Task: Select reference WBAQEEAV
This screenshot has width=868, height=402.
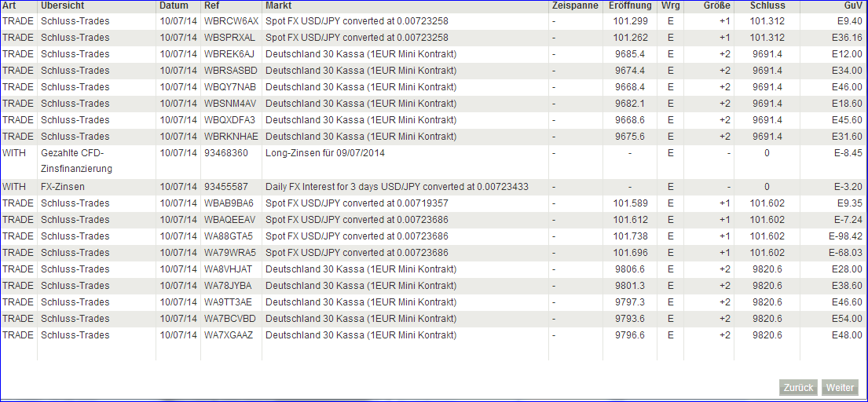Action: 229,220
